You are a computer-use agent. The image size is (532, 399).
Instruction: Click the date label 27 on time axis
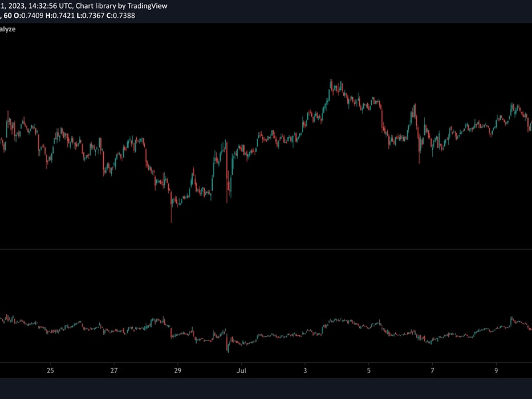(114, 370)
